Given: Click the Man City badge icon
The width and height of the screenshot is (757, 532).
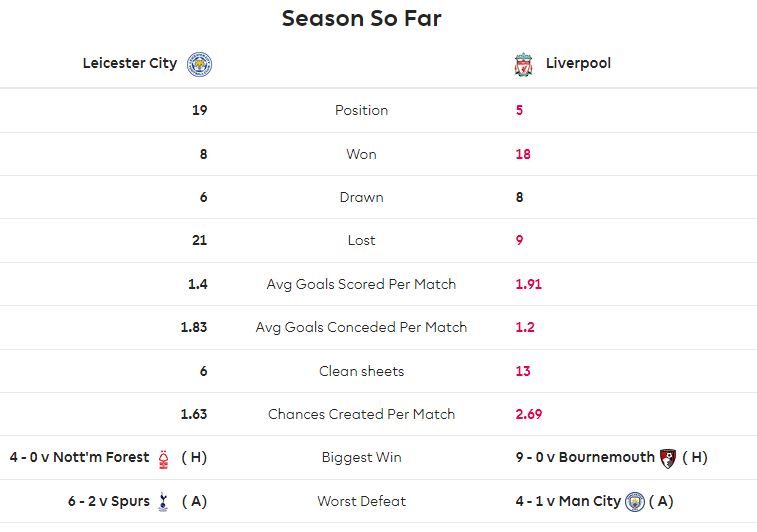Looking at the screenshot, I should (635, 502).
